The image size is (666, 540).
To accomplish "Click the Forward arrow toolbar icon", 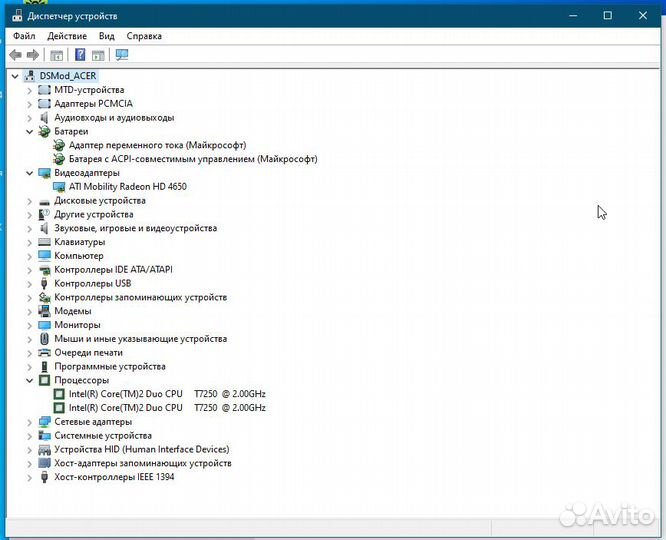I will point(33,55).
